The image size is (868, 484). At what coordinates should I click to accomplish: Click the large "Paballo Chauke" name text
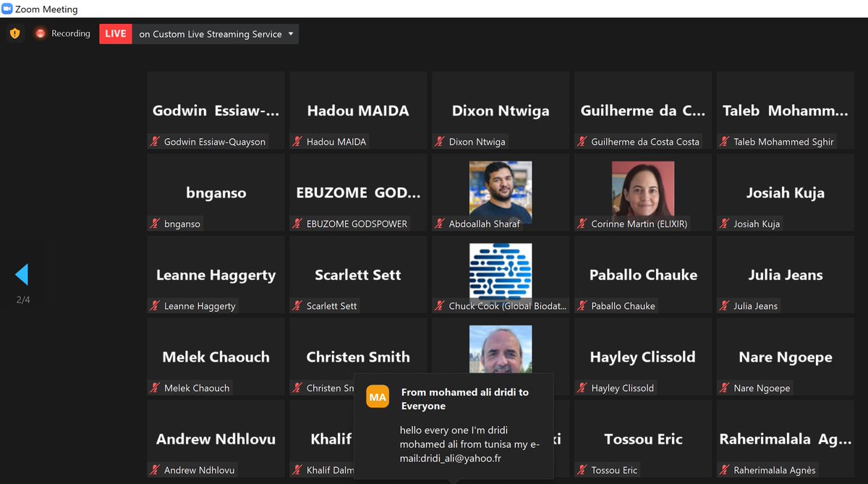click(643, 275)
